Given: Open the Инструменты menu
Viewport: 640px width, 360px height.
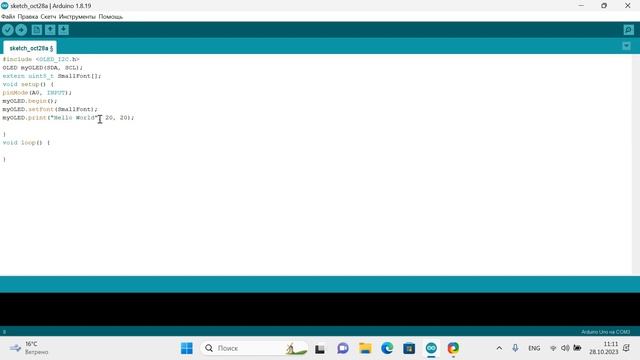Looking at the screenshot, I should pyautogui.click(x=77, y=17).
